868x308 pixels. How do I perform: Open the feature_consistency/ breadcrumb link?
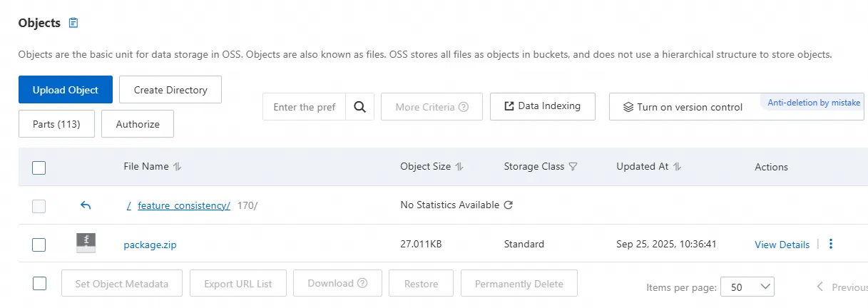pos(183,205)
